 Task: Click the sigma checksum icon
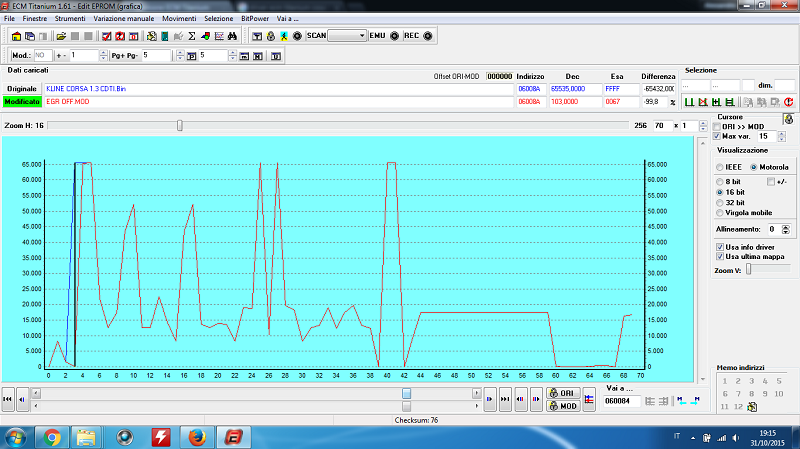pyautogui.click(x=192, y=36)
